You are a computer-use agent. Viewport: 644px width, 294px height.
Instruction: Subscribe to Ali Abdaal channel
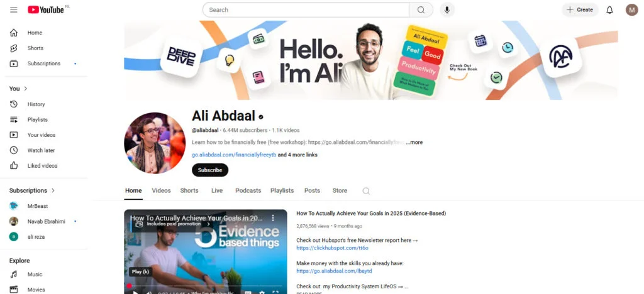210,170
